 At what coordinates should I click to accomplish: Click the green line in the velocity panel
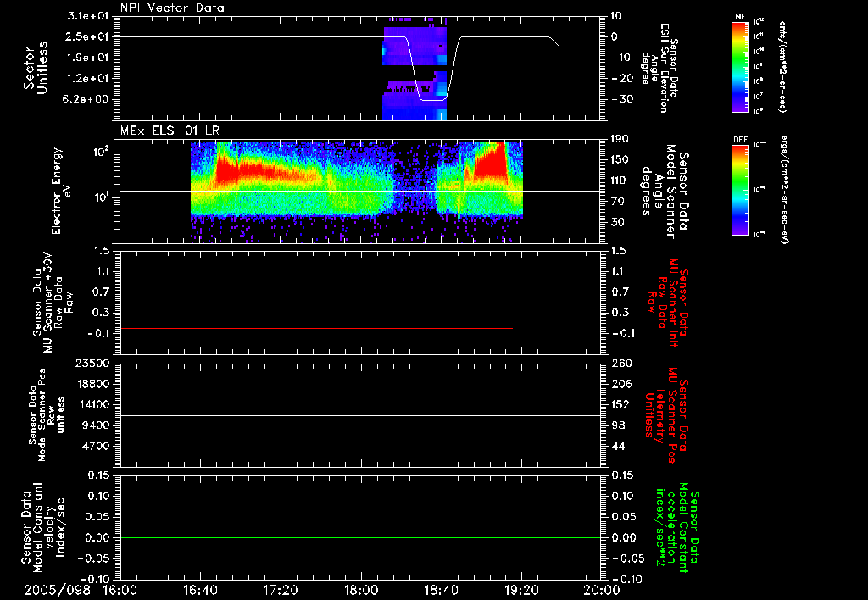360,537
